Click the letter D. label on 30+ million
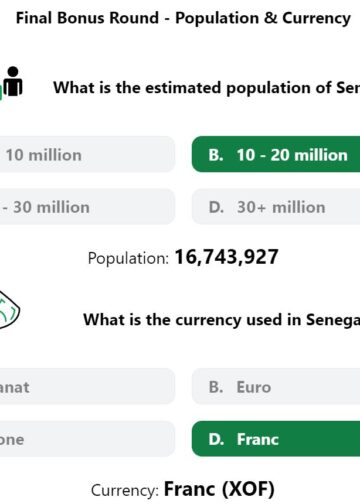This screenshot has height=504, width=360. coord(216,207)
